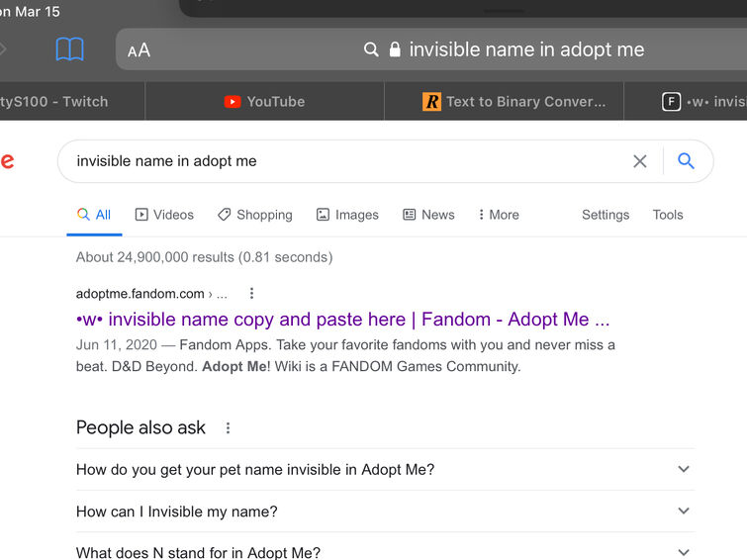
Task: Expand "What does N stand for" question
Action: click(683, 552)
